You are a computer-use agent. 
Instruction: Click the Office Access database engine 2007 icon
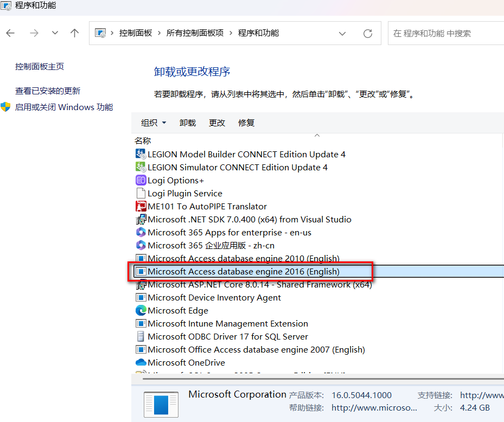pyautogui.click(x=141, y=349)
